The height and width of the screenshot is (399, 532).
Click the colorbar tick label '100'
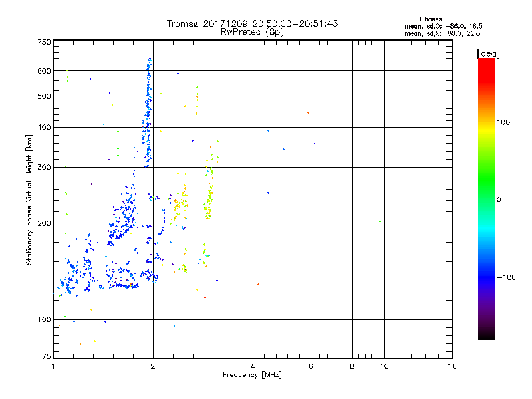pyautogui.click(x=503, y=122)
